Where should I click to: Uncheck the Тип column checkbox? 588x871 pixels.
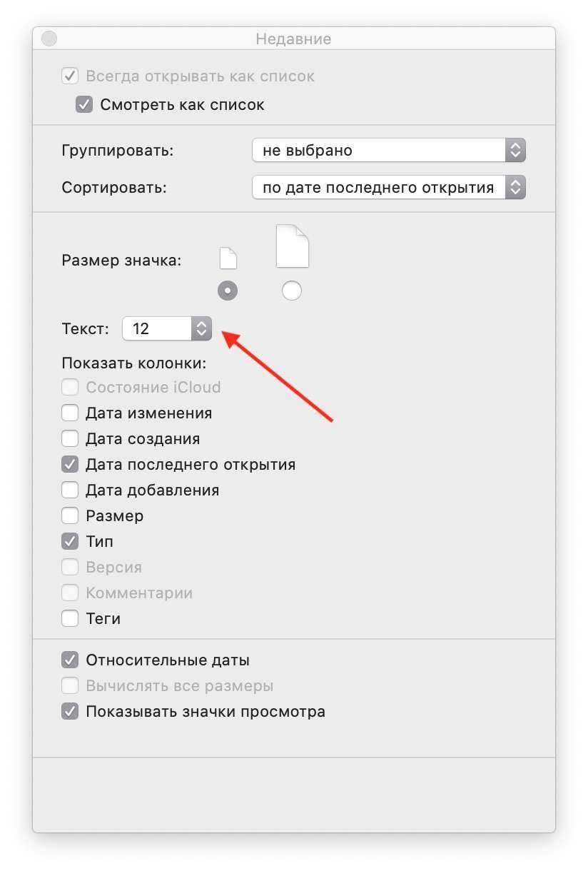(x=70, y=542)
